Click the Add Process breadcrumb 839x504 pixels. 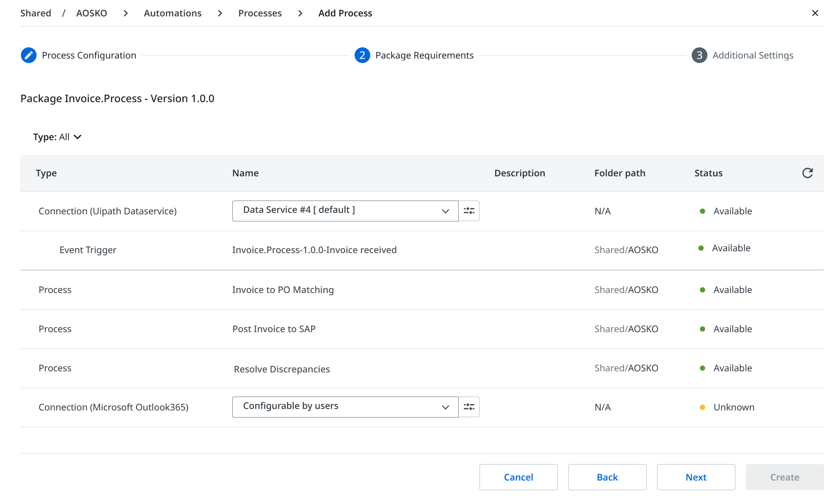click(x=345, y=13)
